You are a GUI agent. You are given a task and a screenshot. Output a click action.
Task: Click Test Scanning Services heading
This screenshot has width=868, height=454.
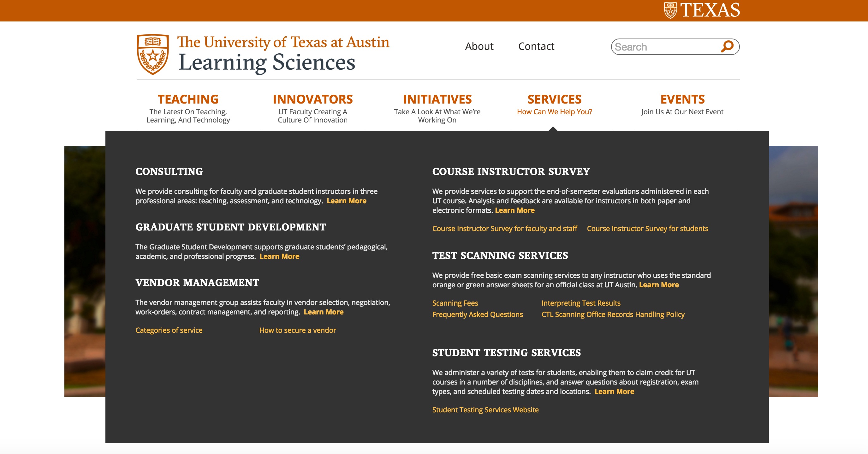pos(500,255)
